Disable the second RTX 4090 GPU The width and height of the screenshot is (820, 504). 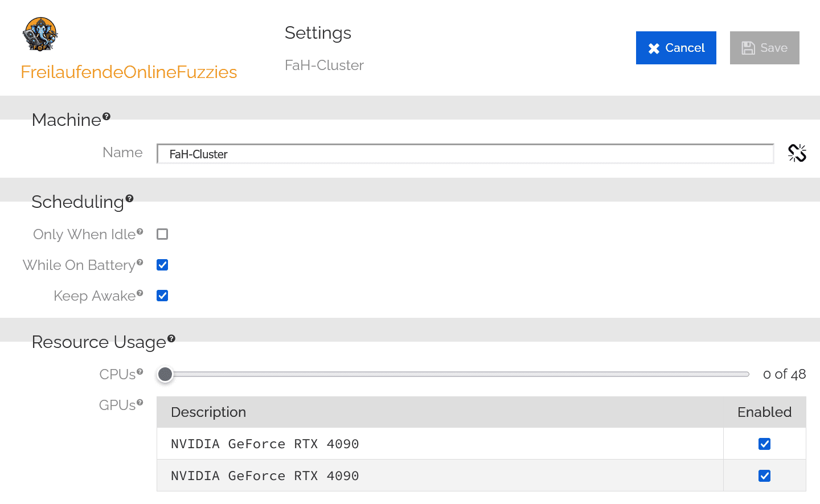pos(764,476)
